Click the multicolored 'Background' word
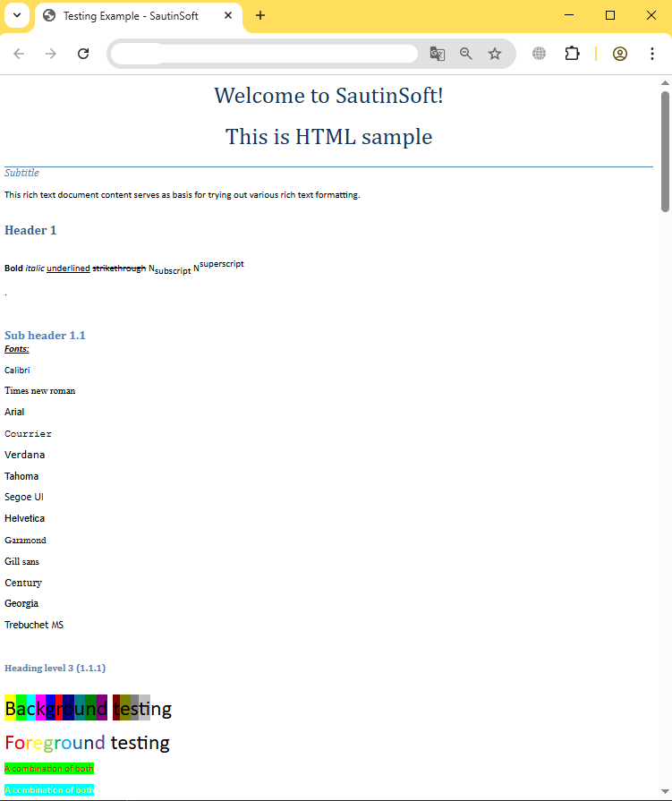 56,708
